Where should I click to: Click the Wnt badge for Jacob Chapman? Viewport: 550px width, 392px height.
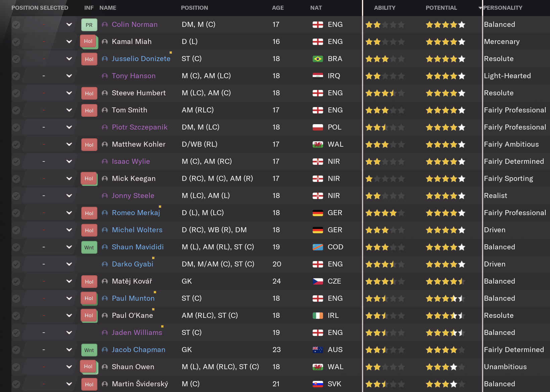pyautogui.click(x=89, y=350)
